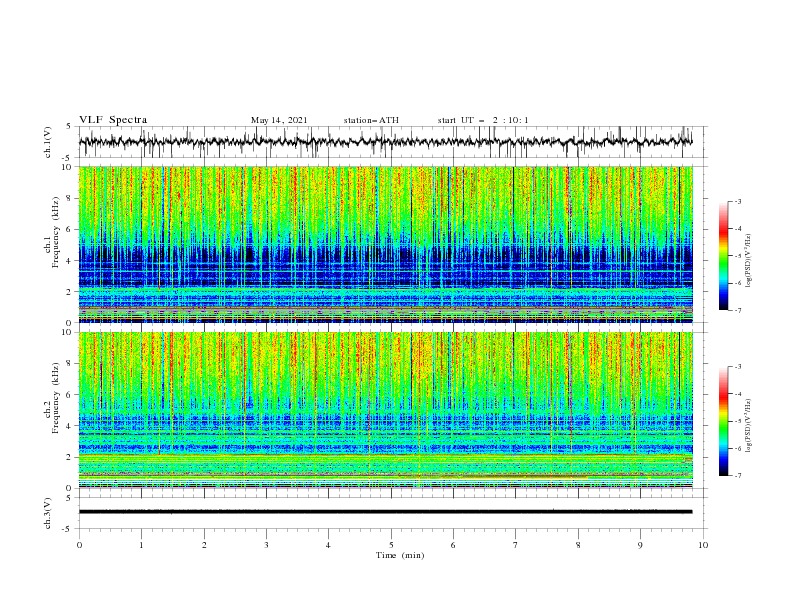Click the "Time (min)" axis label
This screenshot has width=792, height=612.
(x=400, y=555)
